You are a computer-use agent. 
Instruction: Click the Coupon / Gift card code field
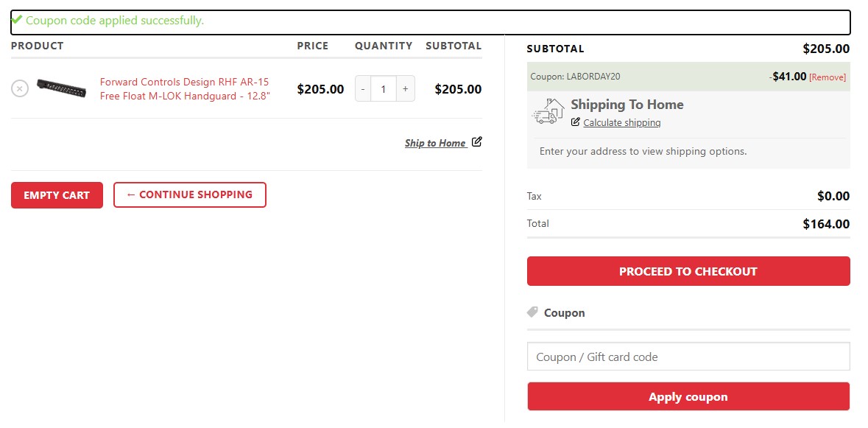pyautogui.click(x=688, y=357)
